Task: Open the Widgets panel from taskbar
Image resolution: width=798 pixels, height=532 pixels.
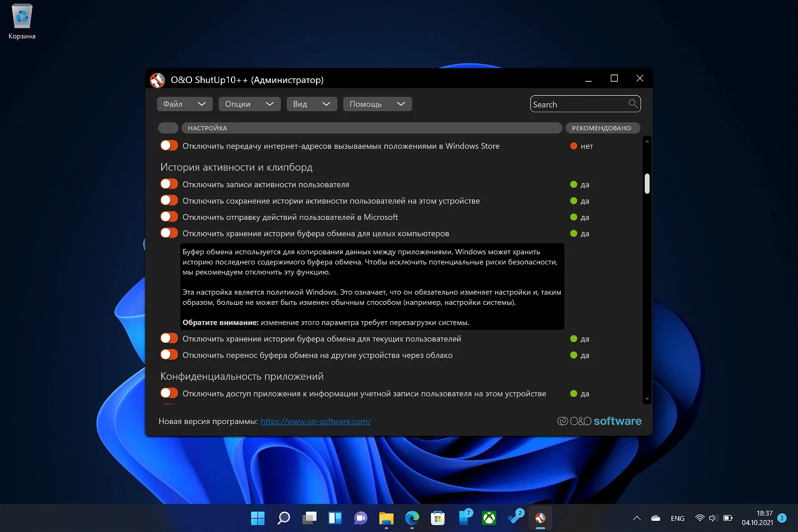Action: (x=335, y=518)
